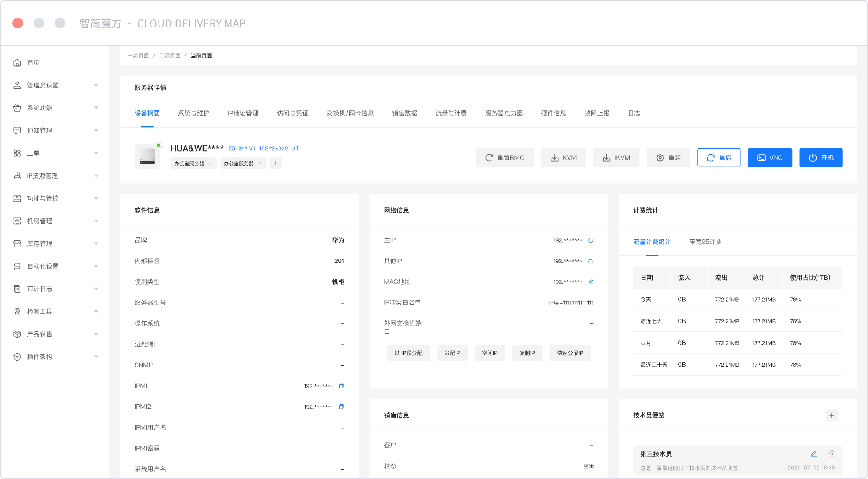This screenshot has height=479, width=868.
Task: Expand 工单 sidebar menu
Action: pos(55,153)
